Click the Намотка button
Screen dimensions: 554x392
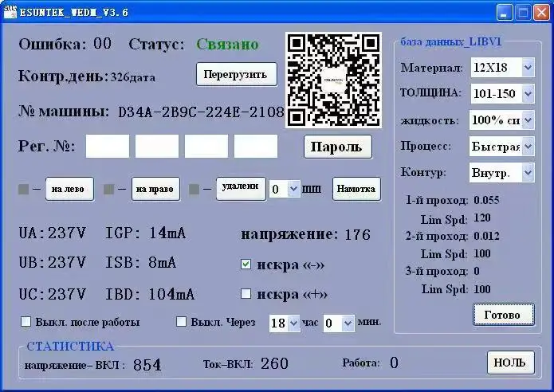pyautogui.click(x=356, y=189)
